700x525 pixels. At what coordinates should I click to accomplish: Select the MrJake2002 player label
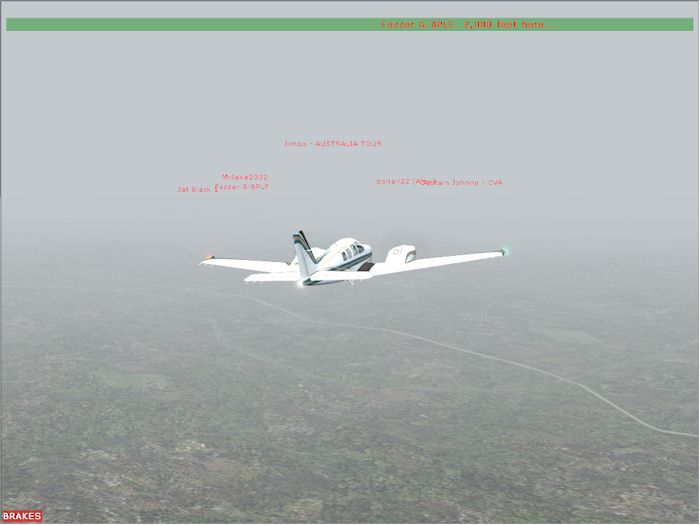[245, 177]
